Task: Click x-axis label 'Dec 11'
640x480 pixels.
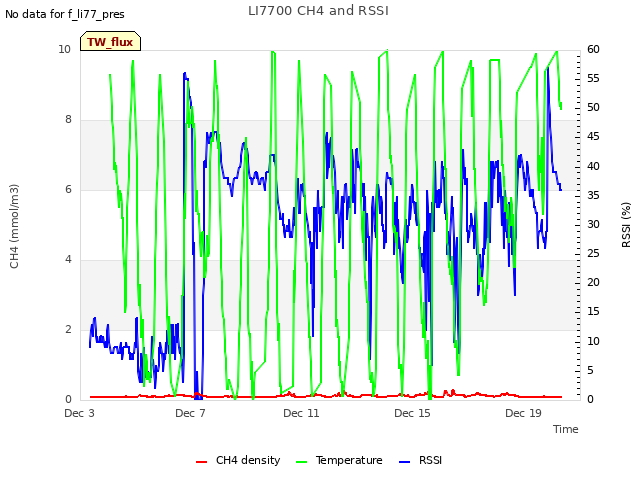Action: click(x=301, y=413)
